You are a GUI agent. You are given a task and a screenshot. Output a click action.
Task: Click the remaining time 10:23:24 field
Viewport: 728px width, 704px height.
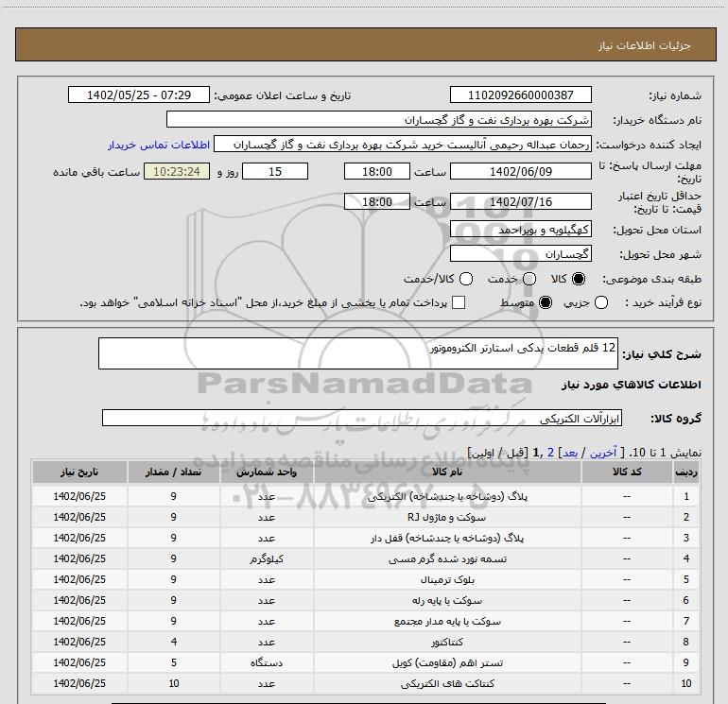click(x=177, y=171)
